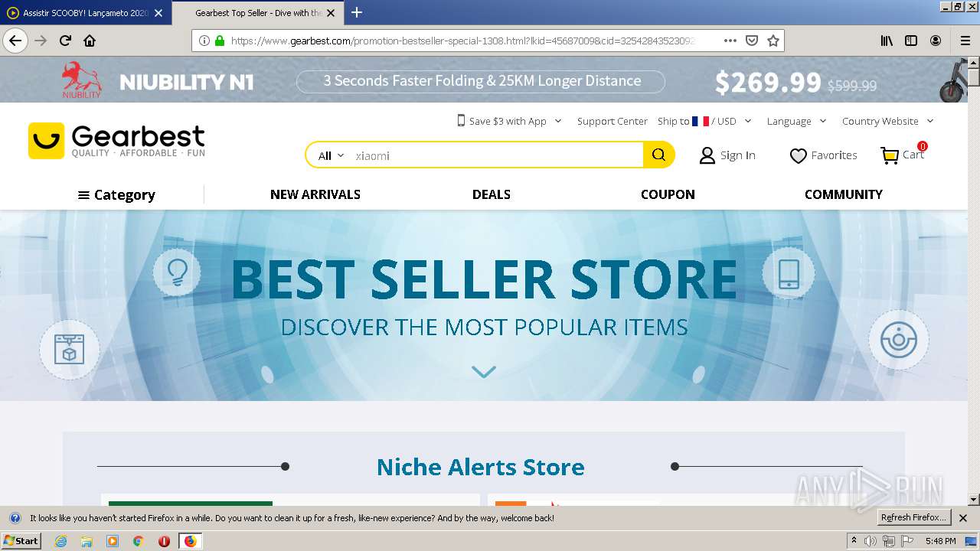
Task: Click the robot vacuum category icon
Action: pos(898,340)
